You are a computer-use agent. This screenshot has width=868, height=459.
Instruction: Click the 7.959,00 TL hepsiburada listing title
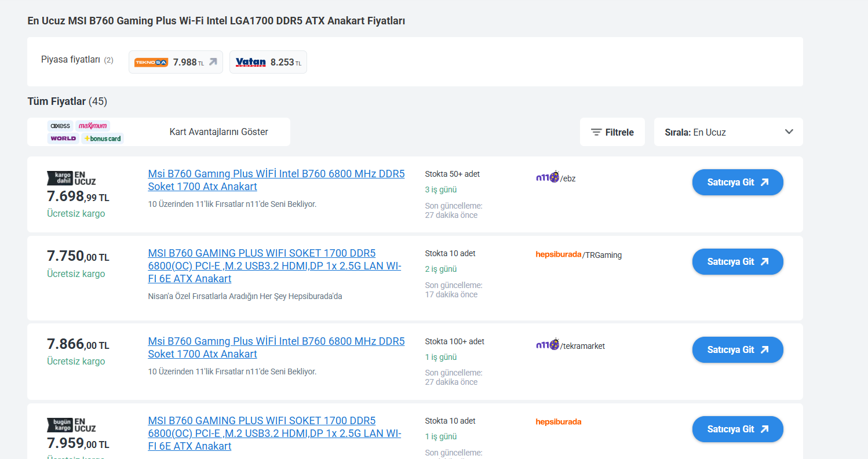[x=274, y=434]
